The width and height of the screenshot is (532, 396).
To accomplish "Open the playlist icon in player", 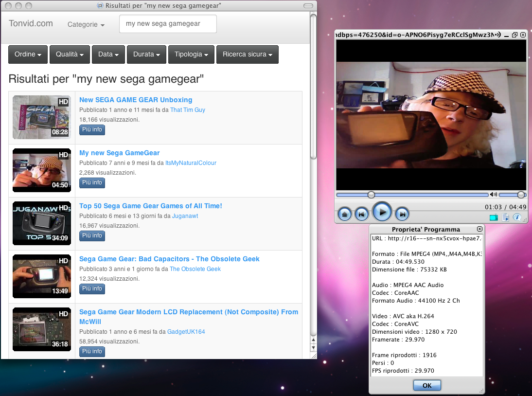I will (506, 217).
